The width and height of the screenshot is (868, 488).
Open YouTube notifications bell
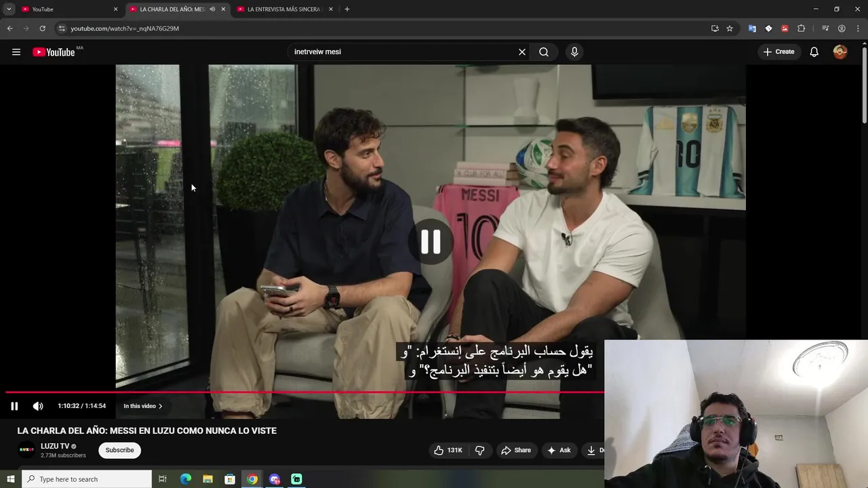814,52
